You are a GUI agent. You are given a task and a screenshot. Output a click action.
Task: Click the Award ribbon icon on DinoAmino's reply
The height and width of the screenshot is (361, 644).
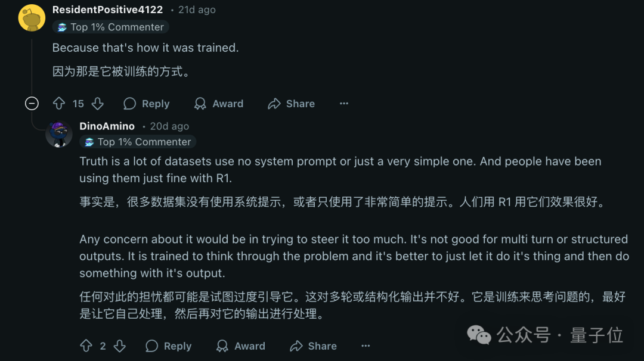coord(222,346)
